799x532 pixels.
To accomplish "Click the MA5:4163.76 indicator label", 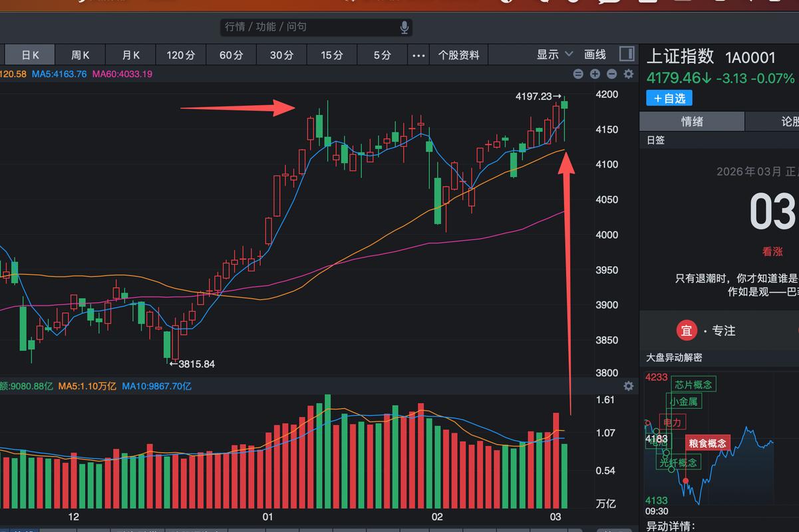I will (x=59, y=74).
